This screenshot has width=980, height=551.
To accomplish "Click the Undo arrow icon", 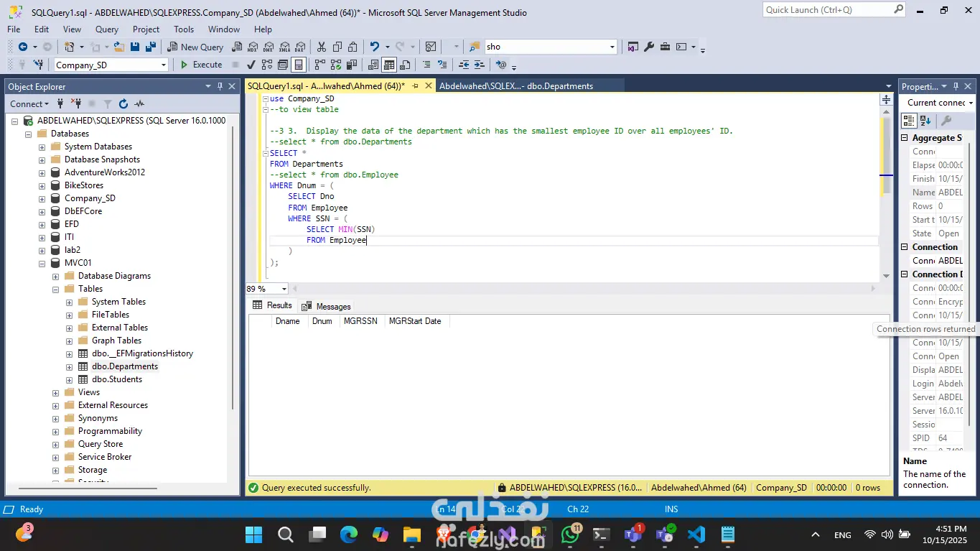I will click(x=374, y=47).
